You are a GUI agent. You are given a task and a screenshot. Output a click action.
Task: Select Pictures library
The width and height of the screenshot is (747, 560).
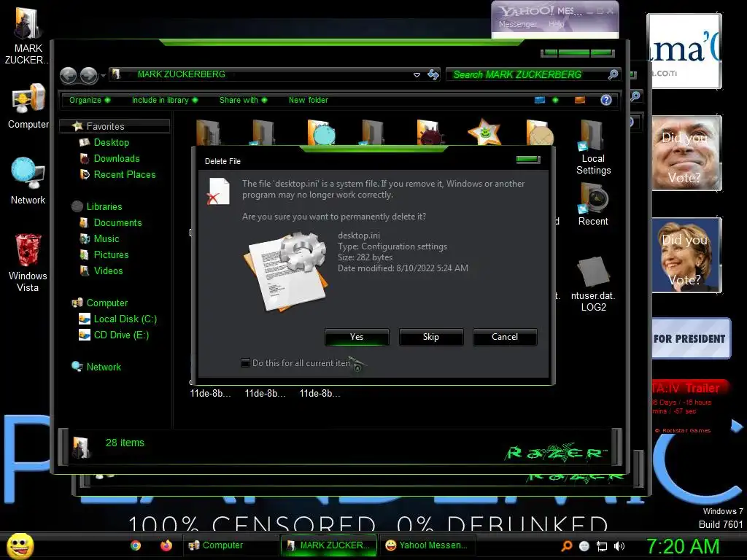[111, 254]
